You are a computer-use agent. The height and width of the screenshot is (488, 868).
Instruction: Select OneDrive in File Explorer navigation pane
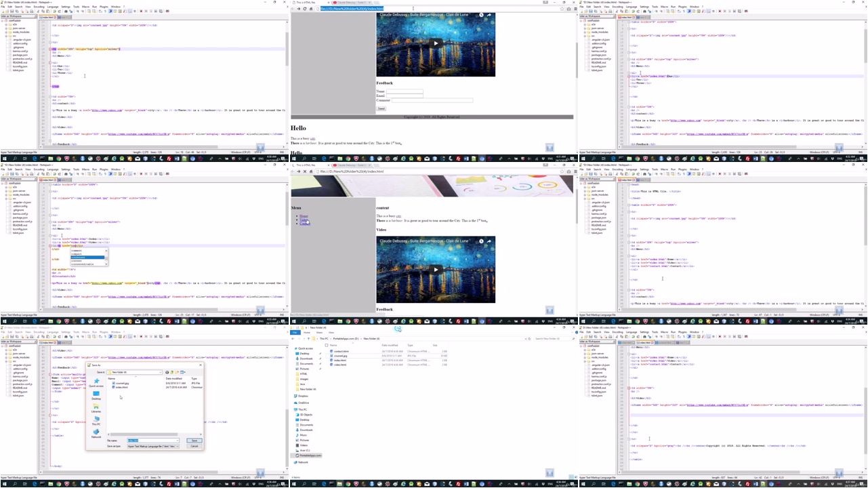304,403
